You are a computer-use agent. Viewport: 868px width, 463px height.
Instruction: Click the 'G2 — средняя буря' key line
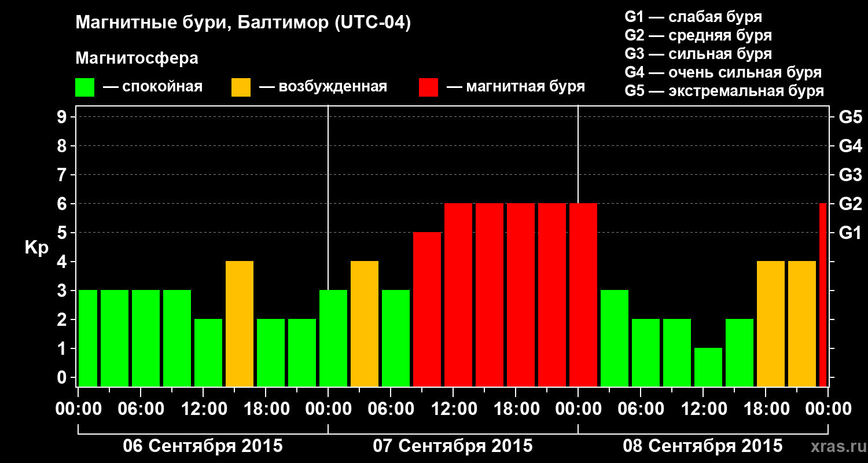click(x=698, y=35)
